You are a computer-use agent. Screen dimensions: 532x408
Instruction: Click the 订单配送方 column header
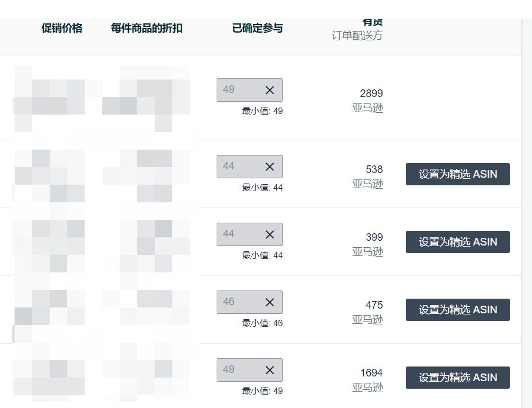coord(357,35)
